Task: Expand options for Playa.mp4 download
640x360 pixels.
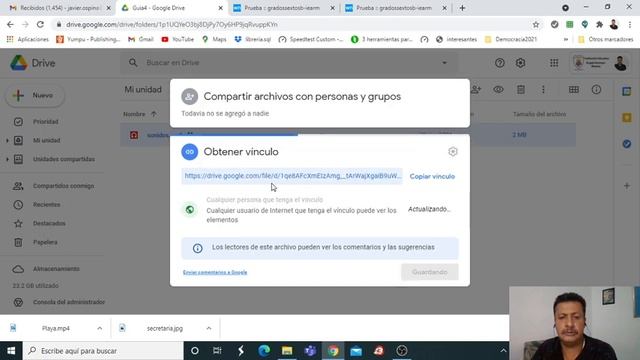Action: pos(100,328)
